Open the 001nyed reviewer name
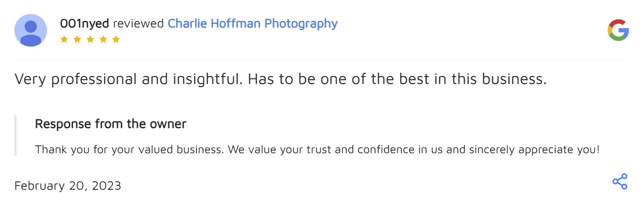This screenshot has height=208, width=644. [84, 23]
